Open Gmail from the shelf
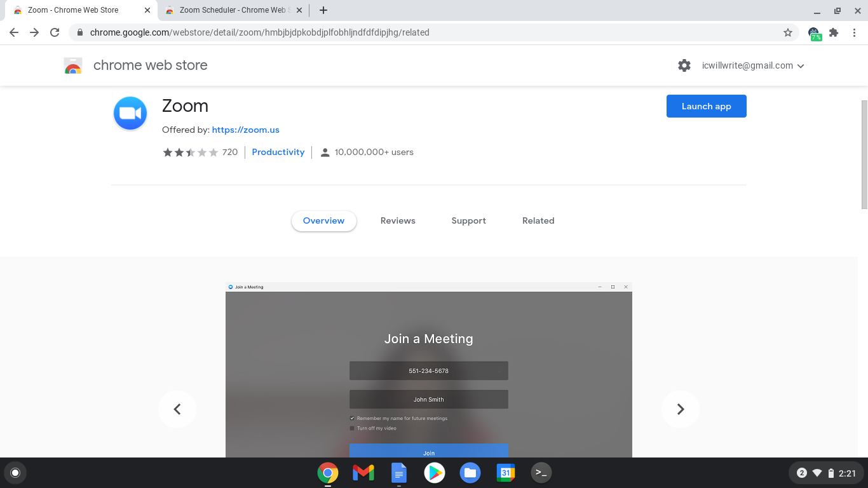The image size is (868, 488). click(x=363, y=473)
